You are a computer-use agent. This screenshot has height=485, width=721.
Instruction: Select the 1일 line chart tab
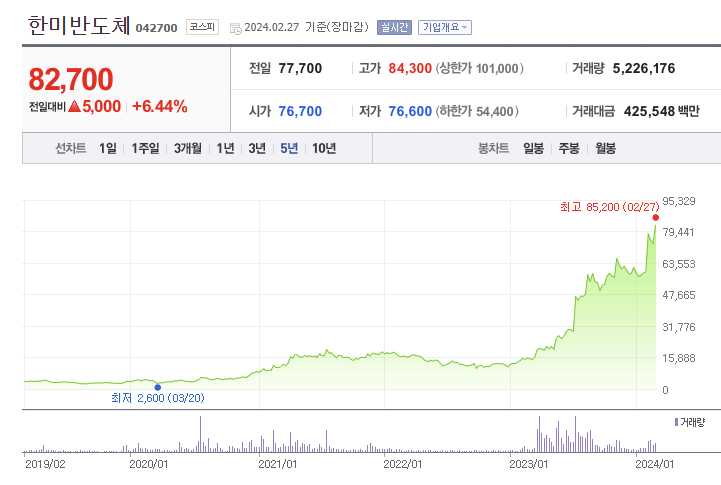[x=108, y=148]
